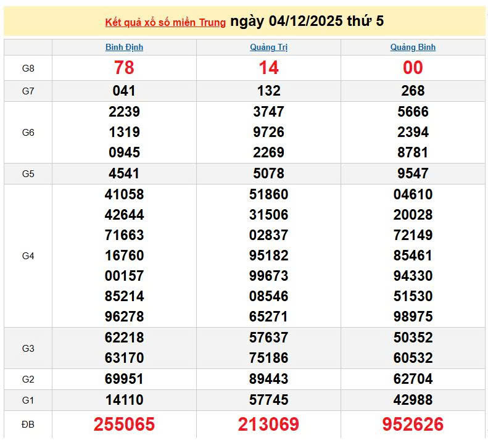Select the G4 row label
This screenshot has width=488, height=448.
[x=28, y=256]
